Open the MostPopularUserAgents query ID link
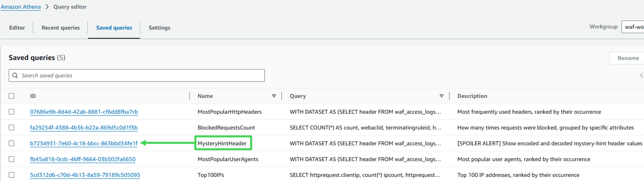644x182 pixels. [x=83, y=159]
